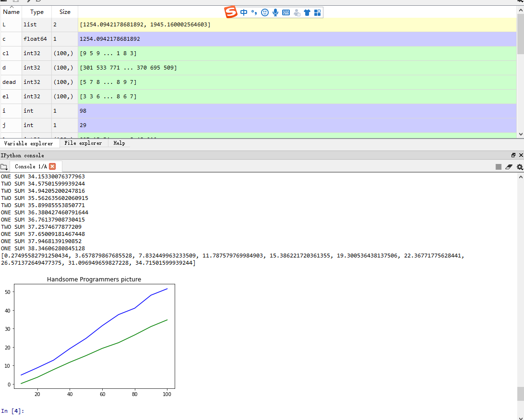Toggle the punctuation mode icon in the Sogou bar

254,12
